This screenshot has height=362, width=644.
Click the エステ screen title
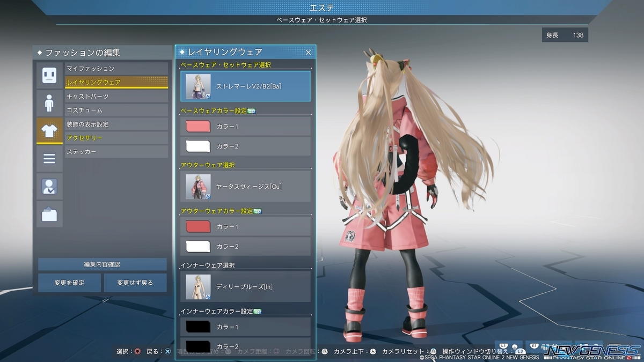(x=322, y=7)
